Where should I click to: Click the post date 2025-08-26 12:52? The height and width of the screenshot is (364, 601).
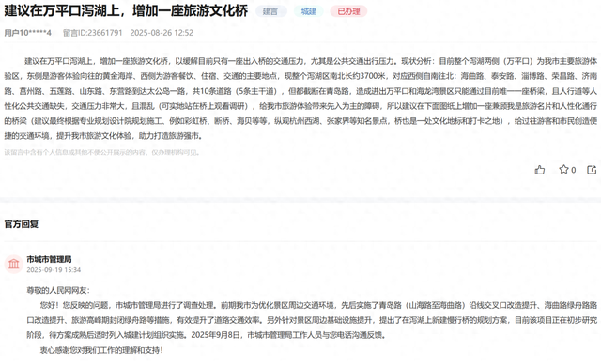click(x=162, y=33)
